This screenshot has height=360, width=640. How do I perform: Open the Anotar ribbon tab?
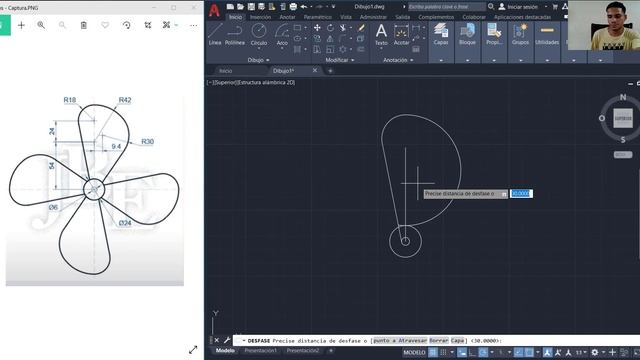pos(287,17)
